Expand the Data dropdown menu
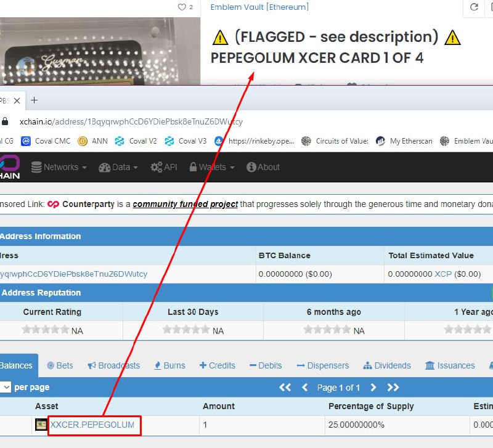Viewport: 493px width, 448px height. click(118, 167)
